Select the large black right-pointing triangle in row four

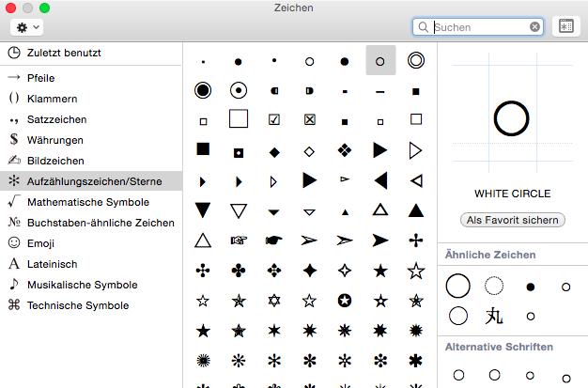click(379, 150)
